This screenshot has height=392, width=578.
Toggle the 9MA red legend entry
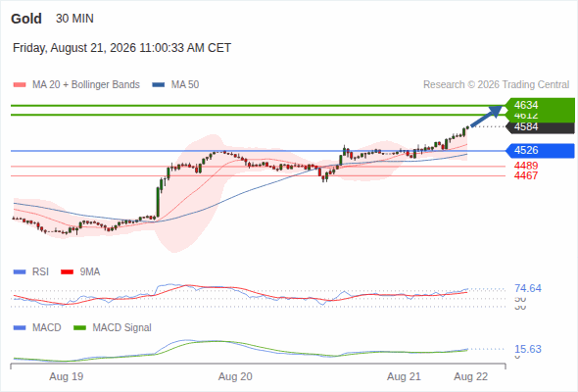tap(80, 271)
